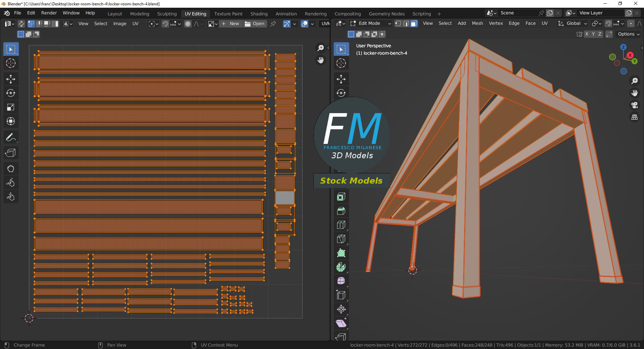Expand the Global transform orientation dropdown
Screen dimensions: 644x349
573,23
